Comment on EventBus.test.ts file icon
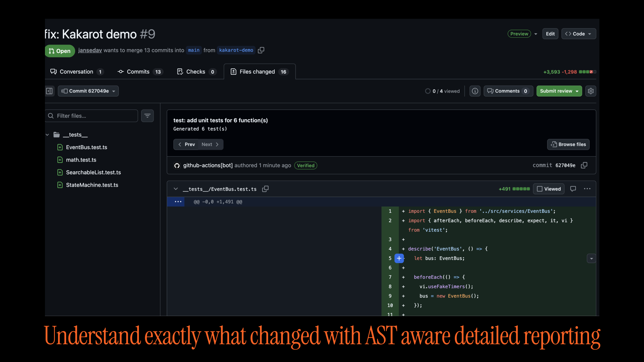 pos(573,189)
